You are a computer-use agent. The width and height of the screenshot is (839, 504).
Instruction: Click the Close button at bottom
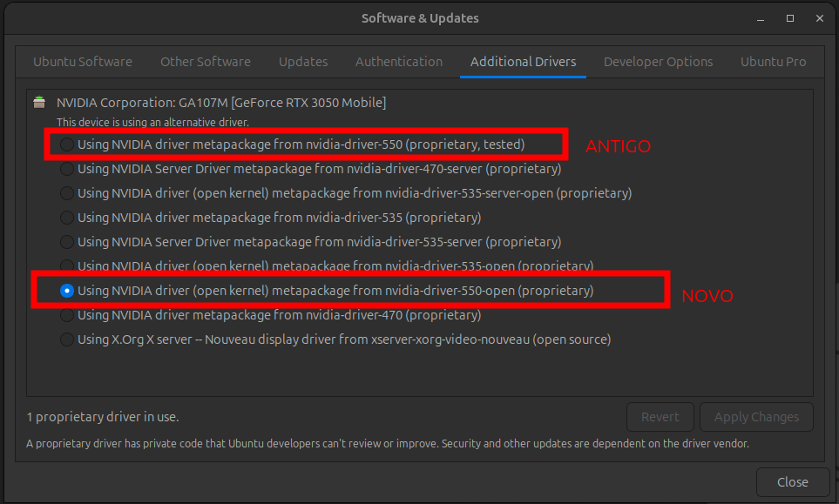coord(793,482)
